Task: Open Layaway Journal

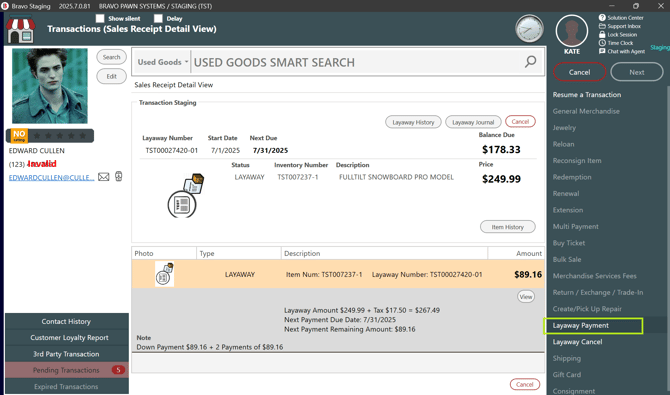Action: click(x=473, y=122)
